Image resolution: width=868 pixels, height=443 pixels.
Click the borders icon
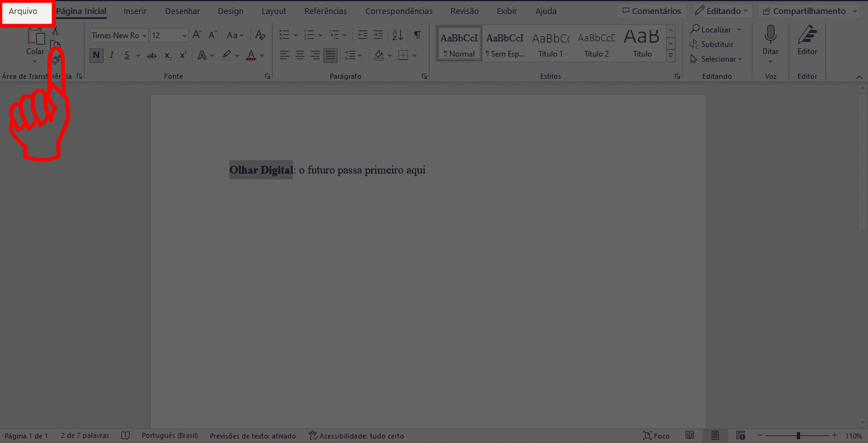pyautogui.click(x=403, y=56)
